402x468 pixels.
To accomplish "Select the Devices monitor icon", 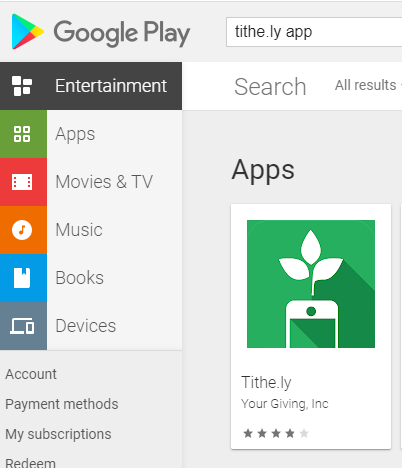I will 23,326.
